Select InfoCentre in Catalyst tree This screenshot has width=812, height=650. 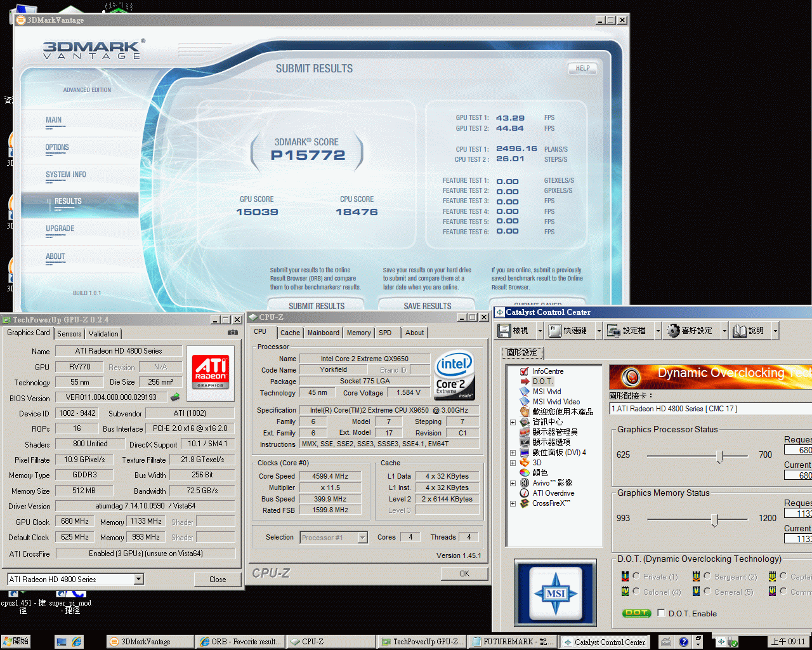coord(547,371)
